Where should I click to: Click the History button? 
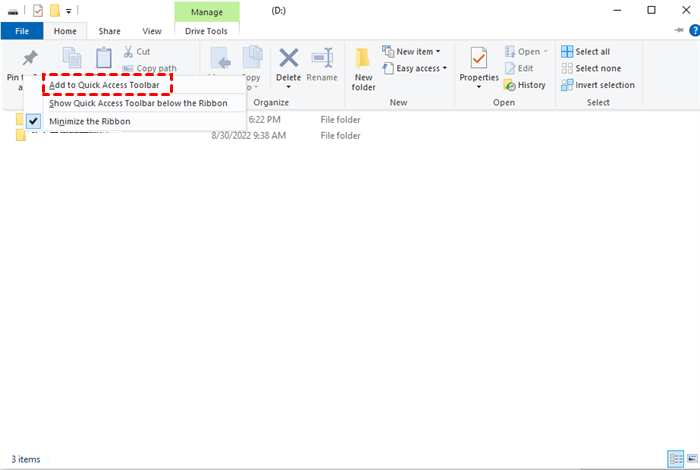point(525,85)
